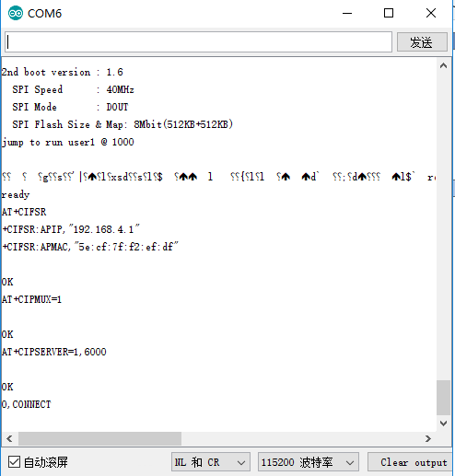455x476 pixels.
Task: Click the 发送 send button
Action: pyautogui.click(x=422, y=42)
